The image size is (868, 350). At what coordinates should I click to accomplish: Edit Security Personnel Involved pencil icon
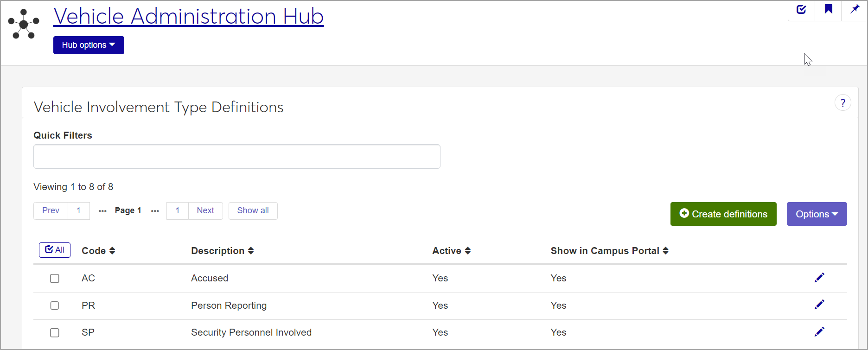819,332
